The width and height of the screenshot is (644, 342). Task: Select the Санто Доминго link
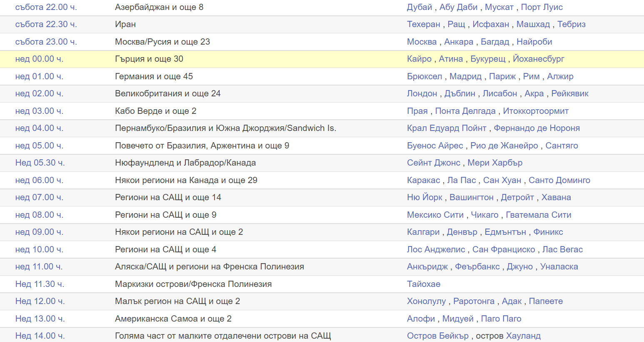[x=559, y=180]
